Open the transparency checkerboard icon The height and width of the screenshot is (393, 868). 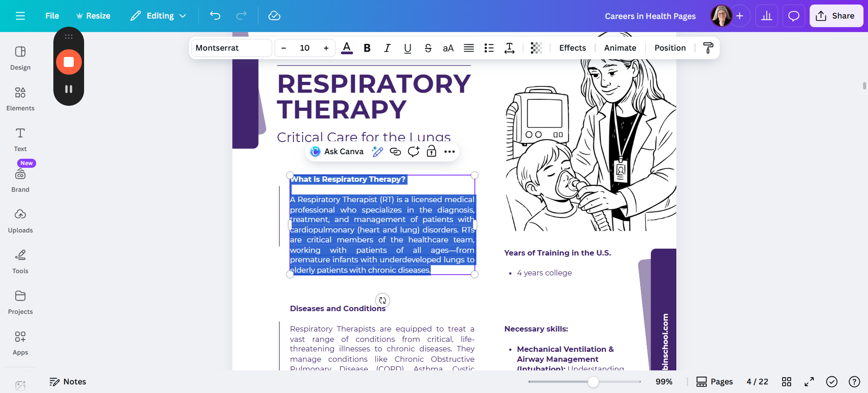(536, 48)
